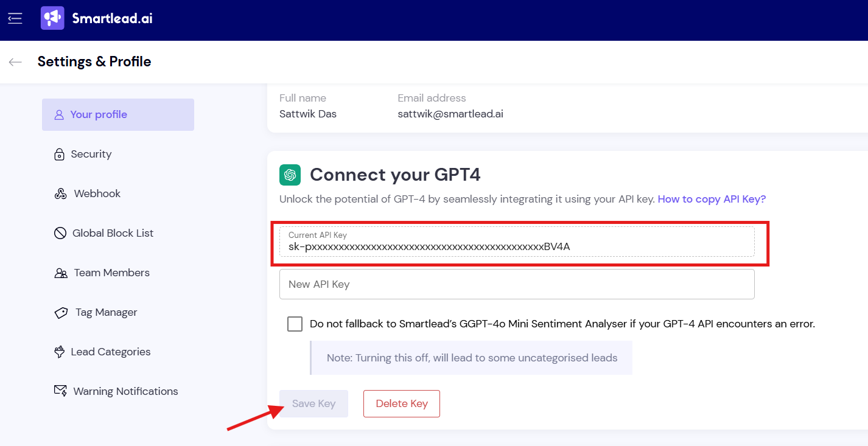Click the Lead Categories icon

click(59, 352)
